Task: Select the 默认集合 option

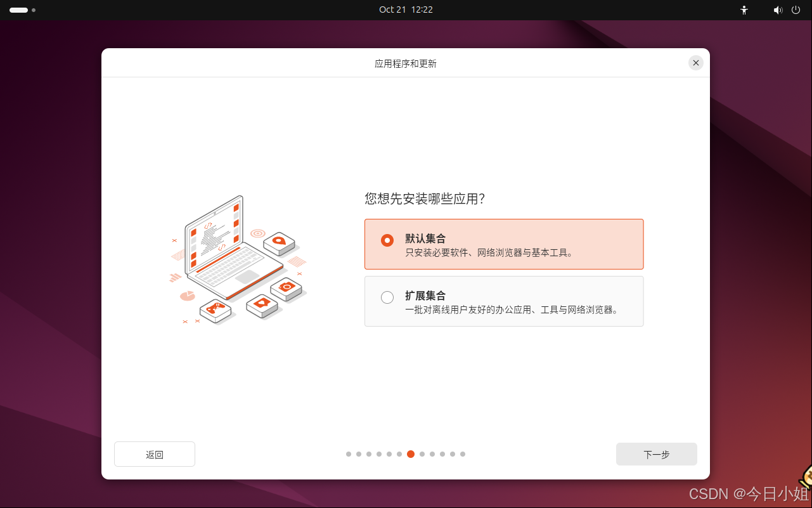Action: click(x=504, y=244)
